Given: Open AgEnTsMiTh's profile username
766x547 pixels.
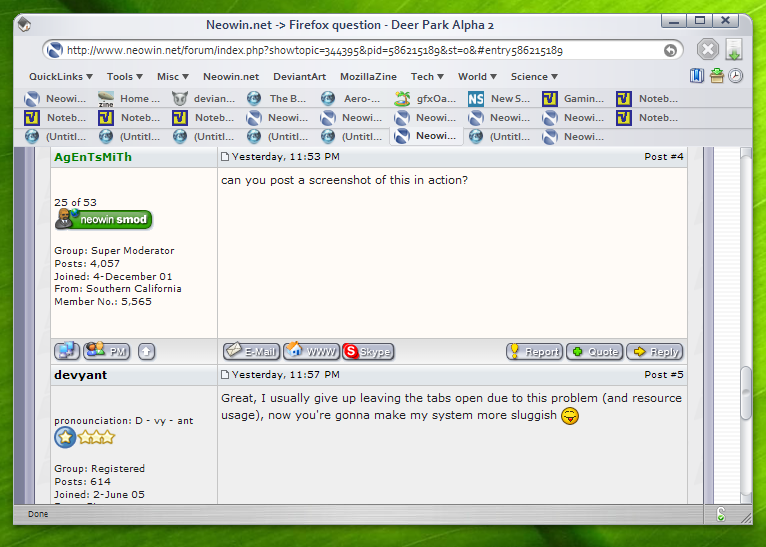Looking at the screenshot, I should pos(93,157).
